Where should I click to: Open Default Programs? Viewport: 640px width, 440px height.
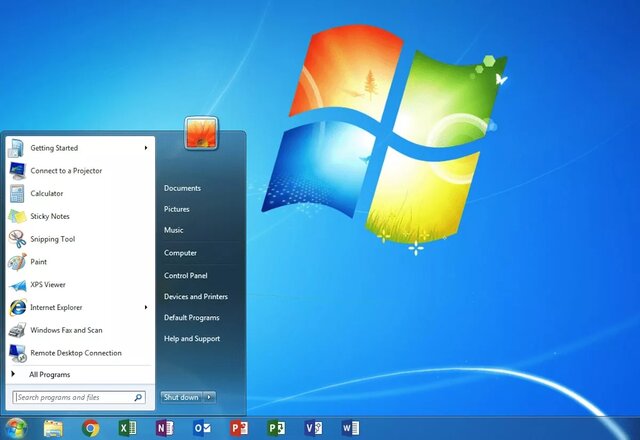pyautogui.click(x=192, y=318)
